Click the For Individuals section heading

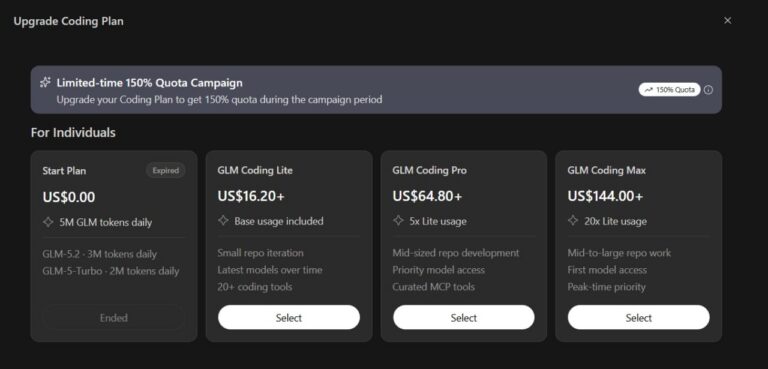pyautogui.click(x=73, y=132)
